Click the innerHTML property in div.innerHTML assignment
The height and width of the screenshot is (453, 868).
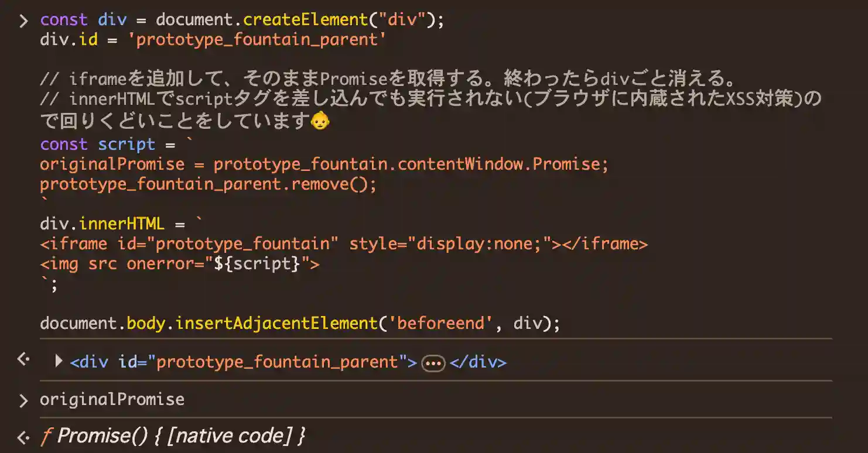[x=121, y=223]
